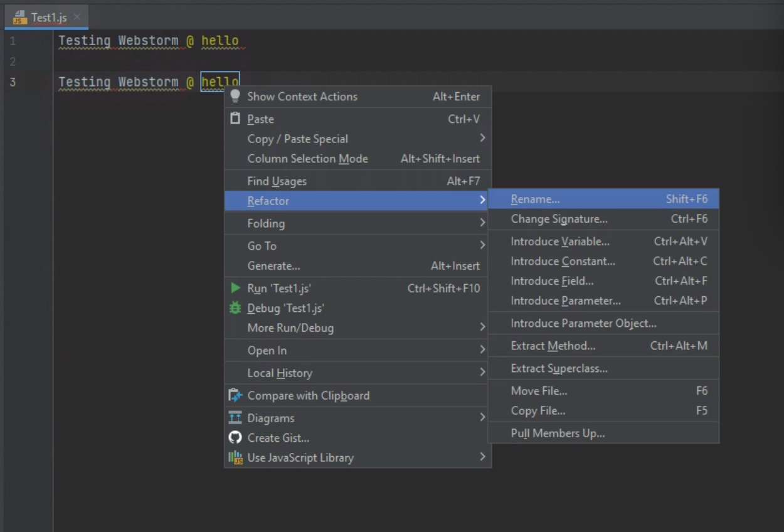Expand the Refactor submenu arrow
The image size is (784, 532).
point(482,200)
